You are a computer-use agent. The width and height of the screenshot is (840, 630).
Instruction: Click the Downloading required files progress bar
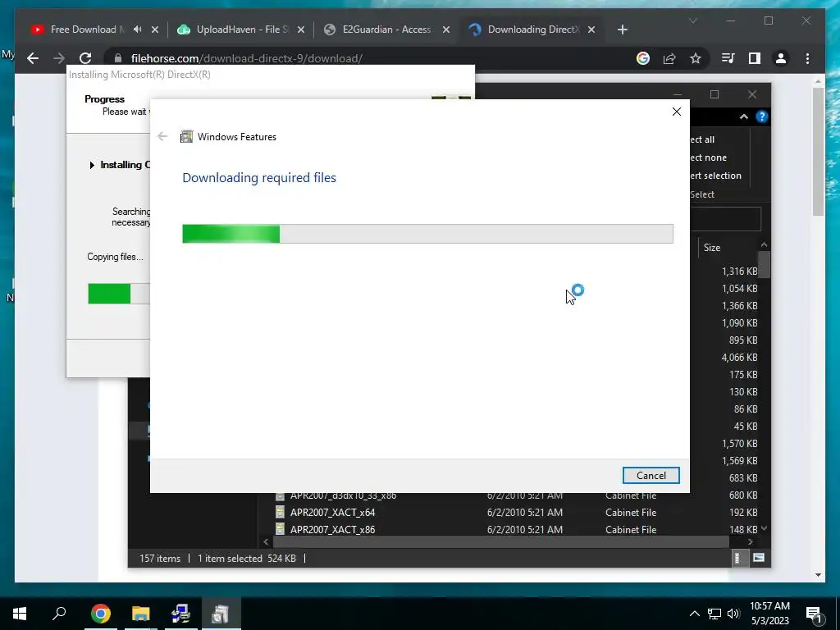[x=427, y=234]
